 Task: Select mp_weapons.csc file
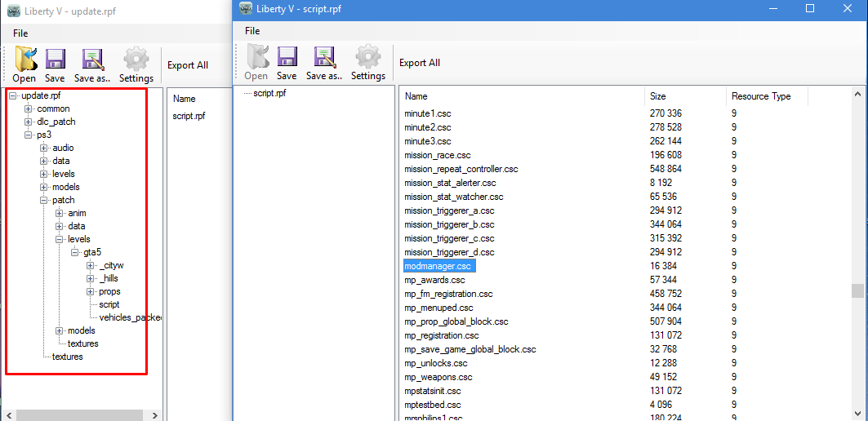(x=438, y=377)
